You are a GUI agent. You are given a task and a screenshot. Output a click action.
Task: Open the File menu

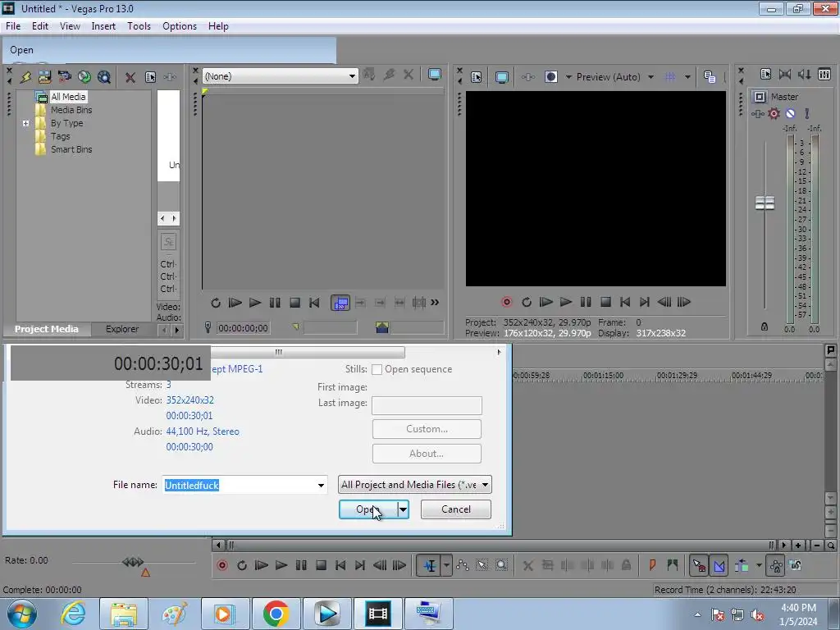point(13,25)
